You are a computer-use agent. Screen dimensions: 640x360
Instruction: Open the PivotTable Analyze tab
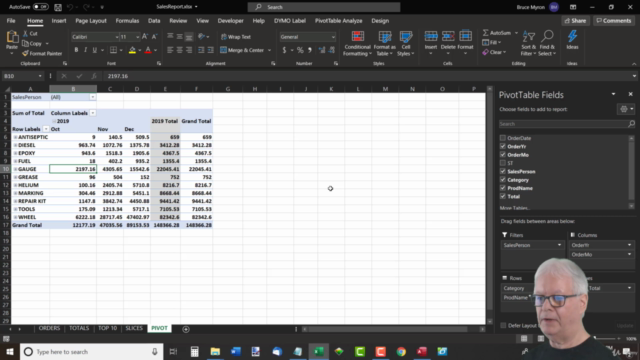coord(338,20)
